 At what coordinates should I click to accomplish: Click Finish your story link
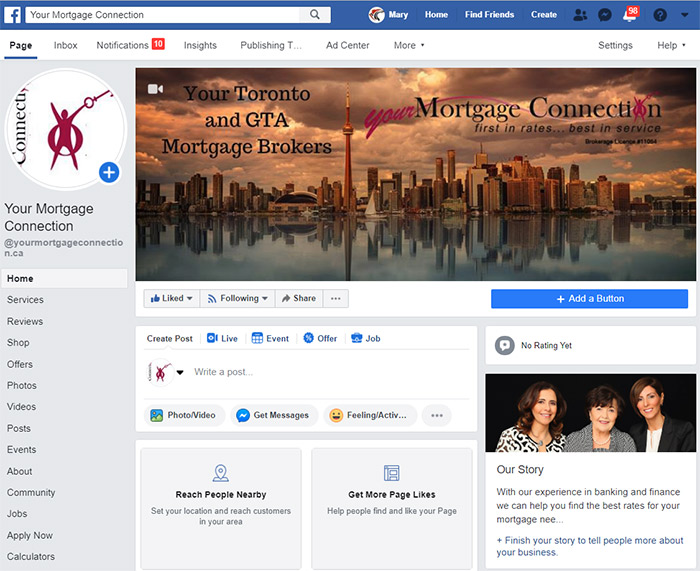[590, 546]
